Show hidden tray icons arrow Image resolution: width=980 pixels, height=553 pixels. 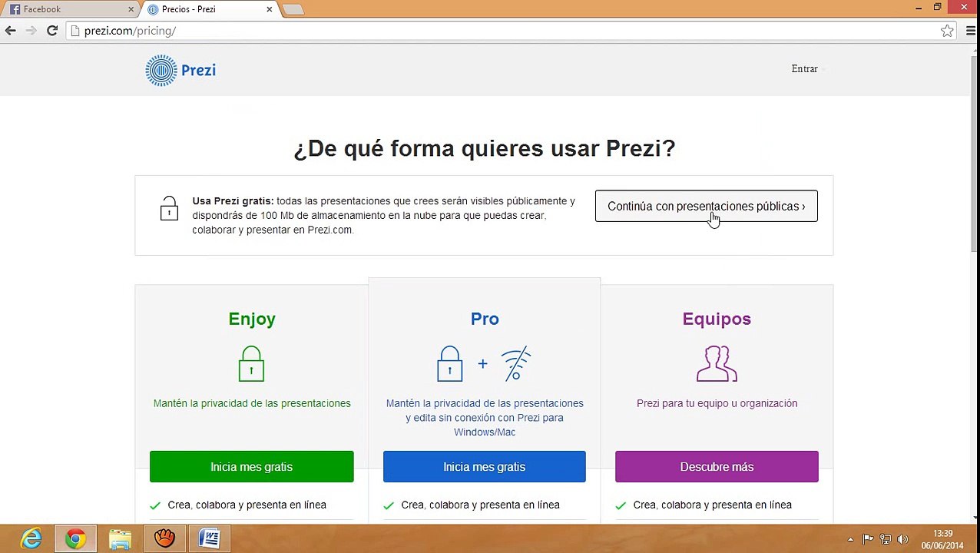(x=850, y=539)
